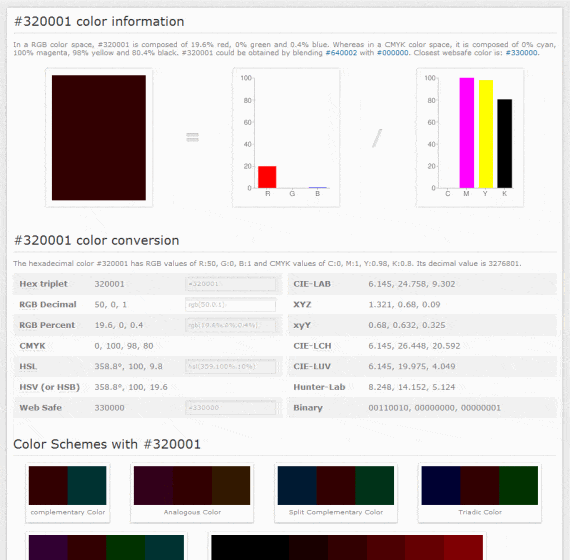Click the brightest red swatch in shades strip
Viewport: 570px width, 560px height.
[x=463, y=547]
